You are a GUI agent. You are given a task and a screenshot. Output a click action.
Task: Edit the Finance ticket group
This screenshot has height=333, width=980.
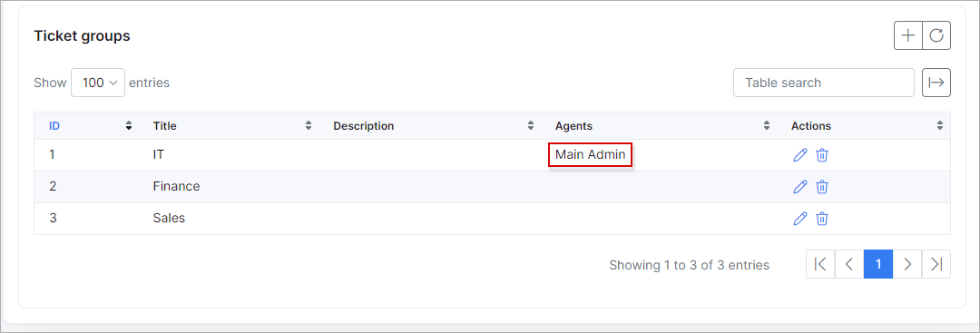800,186
